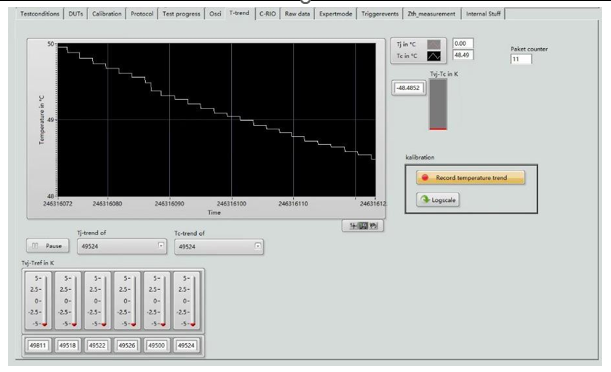Click the 49524 field below last thermometer
Screen dimensions: 611x372
click(186, 345)
